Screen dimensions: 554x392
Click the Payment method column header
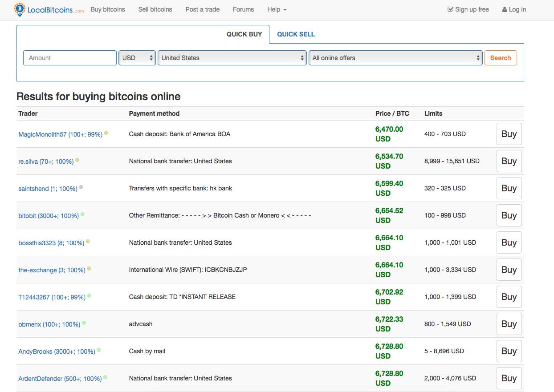coord(154,113)
